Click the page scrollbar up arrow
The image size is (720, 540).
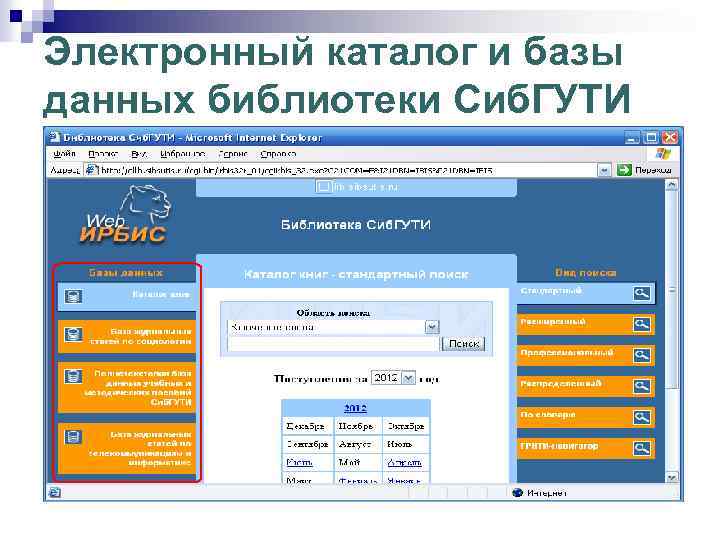[x=671, y=186]
